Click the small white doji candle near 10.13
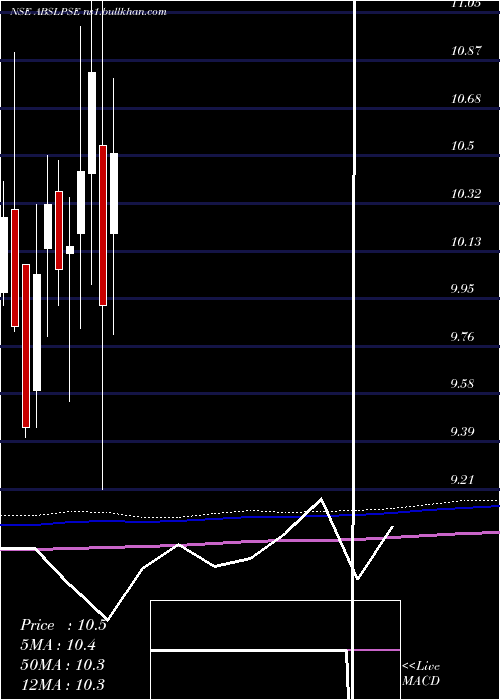Screen dimensions: 500x700 coord(70,250)
